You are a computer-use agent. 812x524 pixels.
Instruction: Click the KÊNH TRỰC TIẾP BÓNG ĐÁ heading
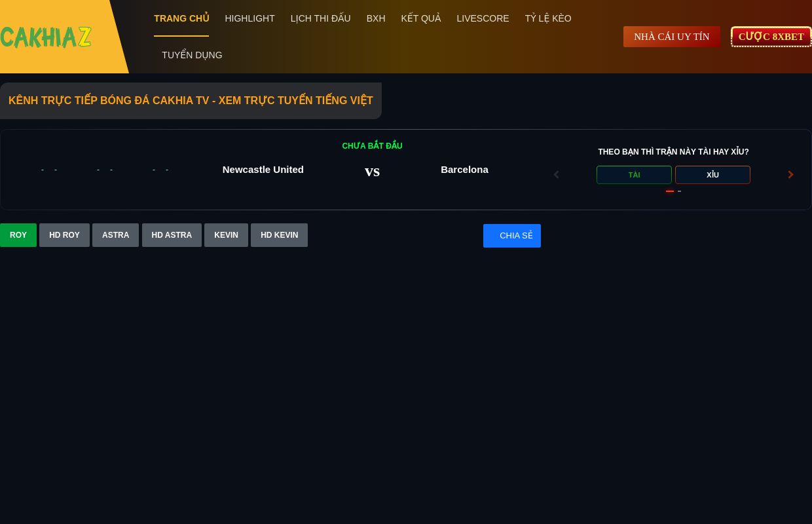coord(191,100)
